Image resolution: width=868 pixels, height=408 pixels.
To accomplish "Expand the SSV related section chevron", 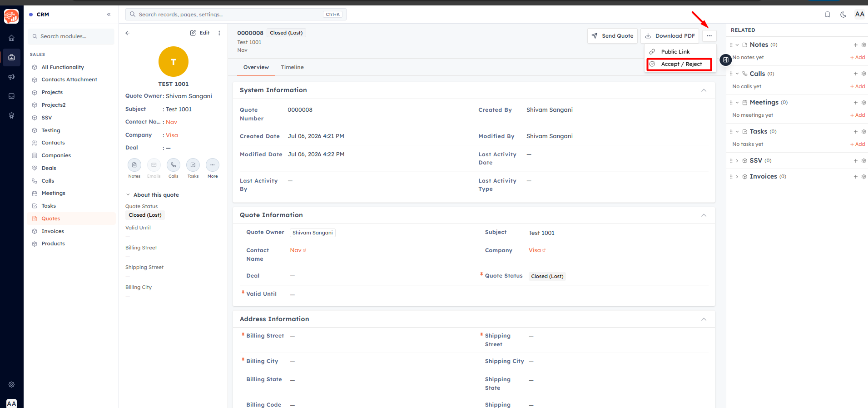I will (737, 161).
